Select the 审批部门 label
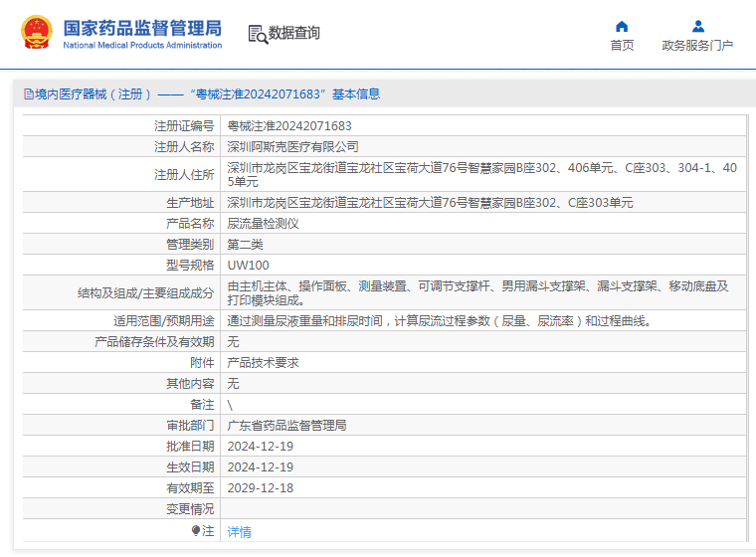This screenshot has width=756, height=557. click(x=190, y=426)
